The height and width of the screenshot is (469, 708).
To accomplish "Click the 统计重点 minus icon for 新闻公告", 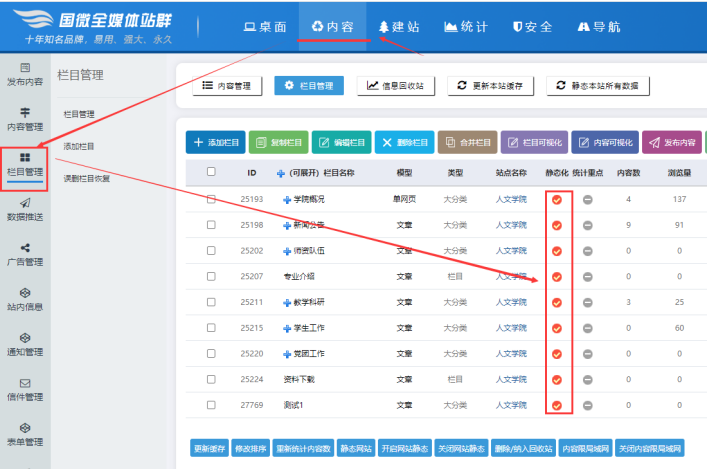I will [x=588, y=225].
